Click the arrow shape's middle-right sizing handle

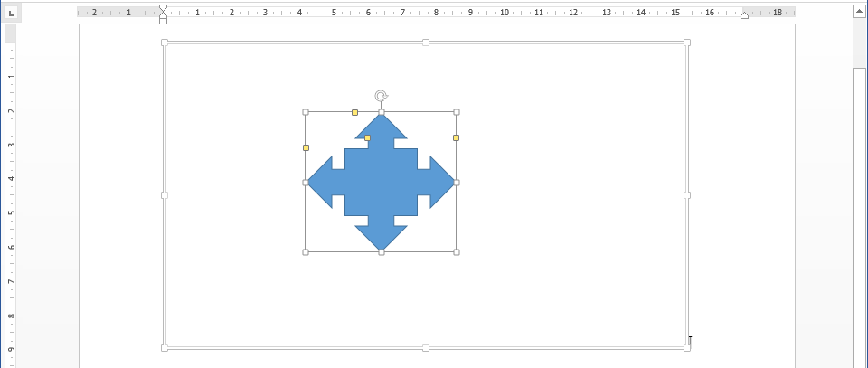point(457,183)
